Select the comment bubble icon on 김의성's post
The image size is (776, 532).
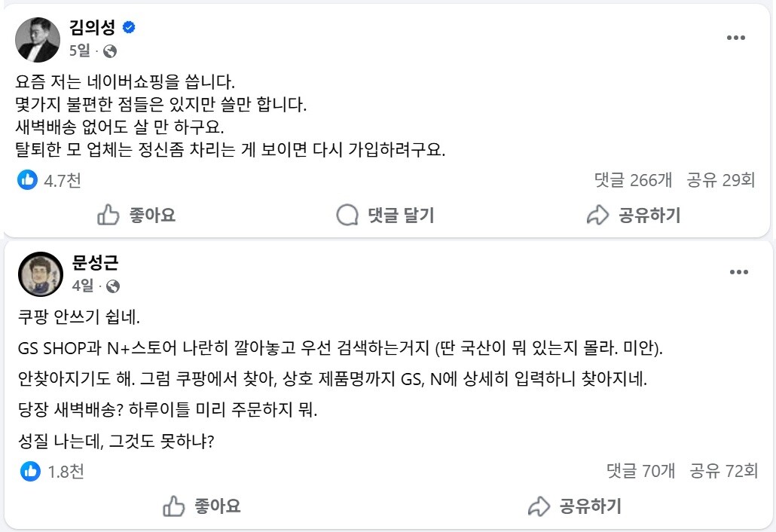[x=347, y=215]
